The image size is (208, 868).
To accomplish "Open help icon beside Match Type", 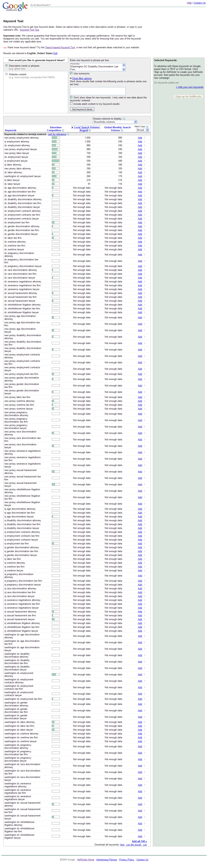I will tap(147, 127).
